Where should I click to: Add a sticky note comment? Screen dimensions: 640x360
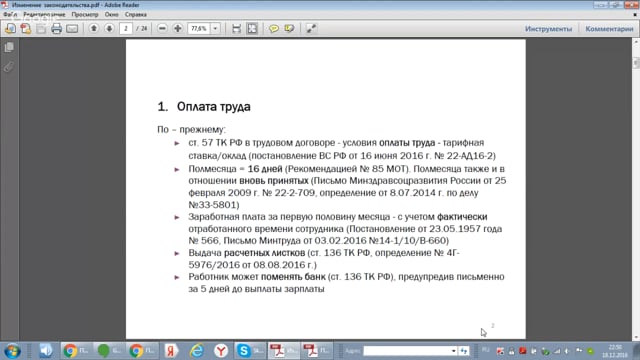pos(273,29)
